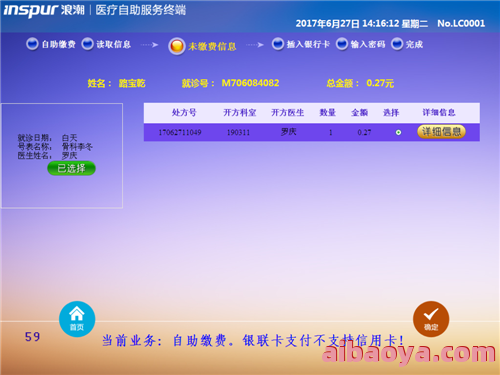The height and width of the screenshot is (375, 500).
Task: Click the 自助缴费 step indicator
Action: 51,44
